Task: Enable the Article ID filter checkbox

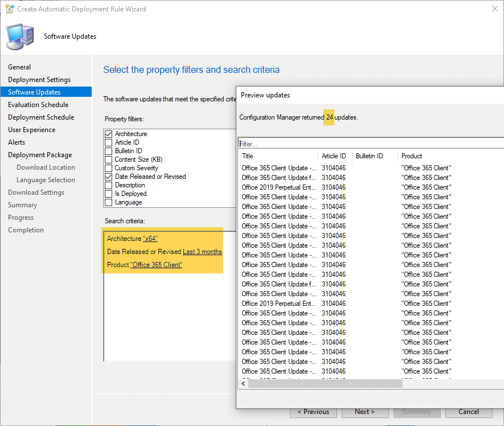Action: [x=109, y=142]
